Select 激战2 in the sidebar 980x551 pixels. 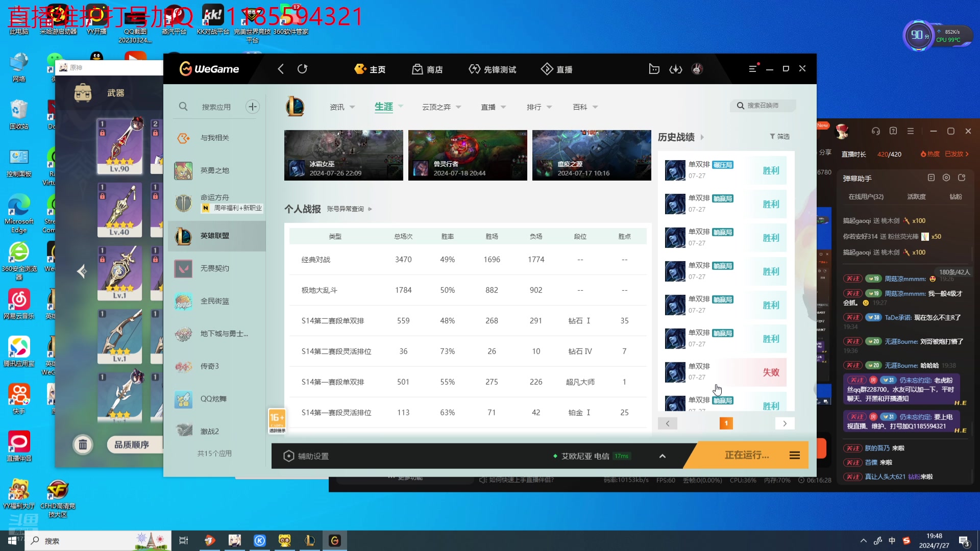tap(217, 432)
